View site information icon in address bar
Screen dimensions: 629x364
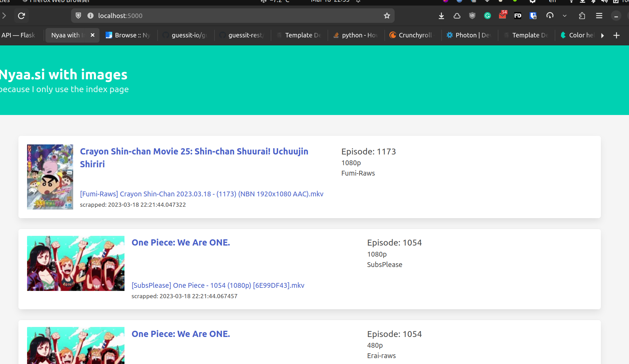[x=91, y=16]
